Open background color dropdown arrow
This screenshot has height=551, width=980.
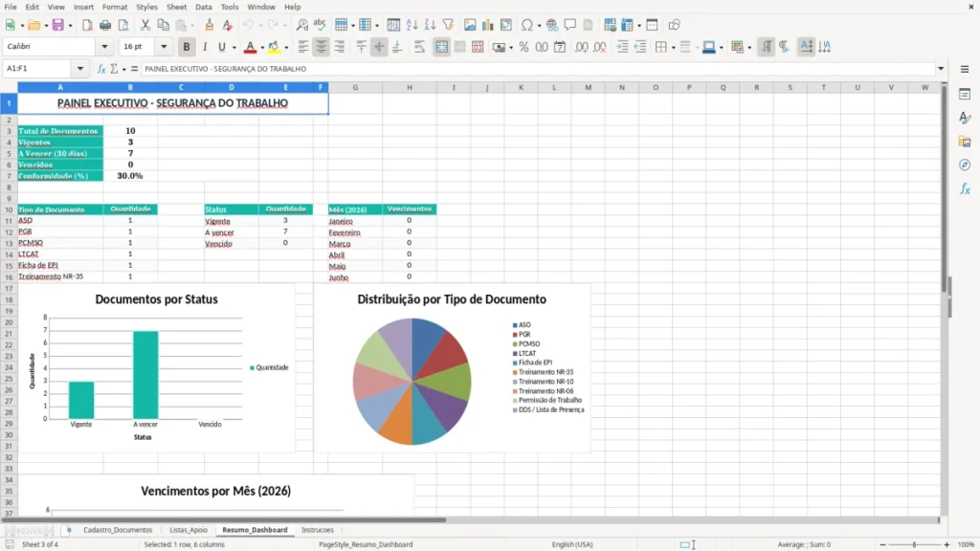coord(286,48)
